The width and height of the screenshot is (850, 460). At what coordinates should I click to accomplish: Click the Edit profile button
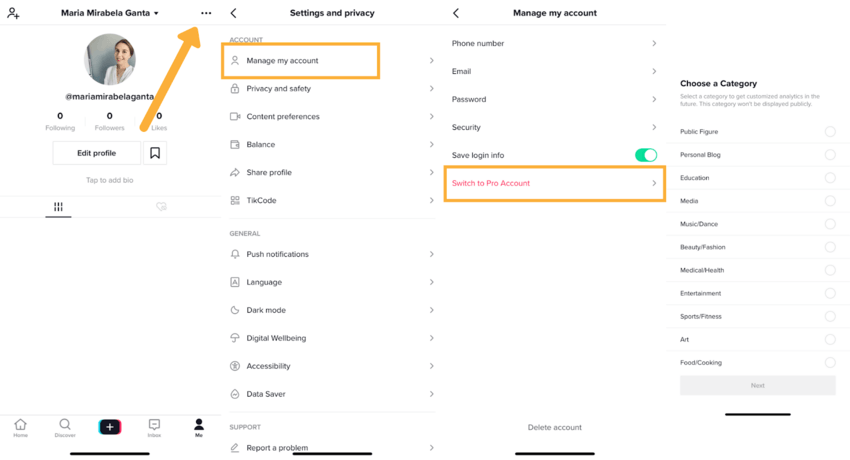tap(96, 153)
